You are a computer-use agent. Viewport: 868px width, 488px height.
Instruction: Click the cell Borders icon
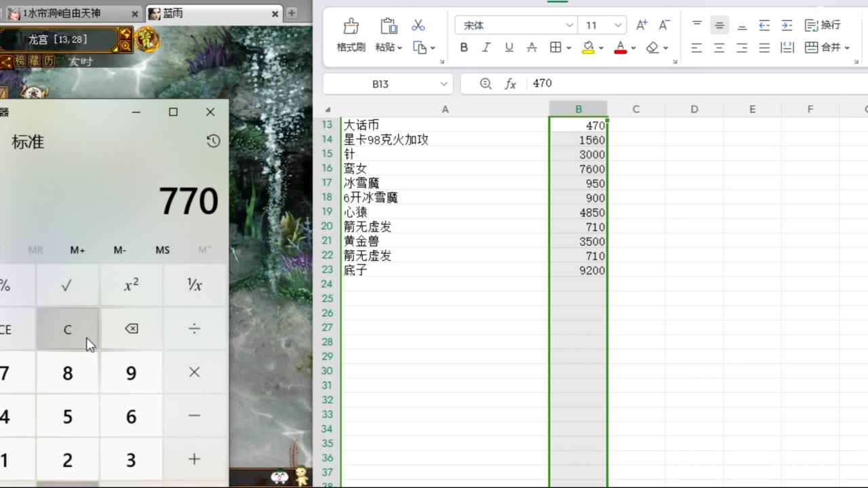coord(555,47)
